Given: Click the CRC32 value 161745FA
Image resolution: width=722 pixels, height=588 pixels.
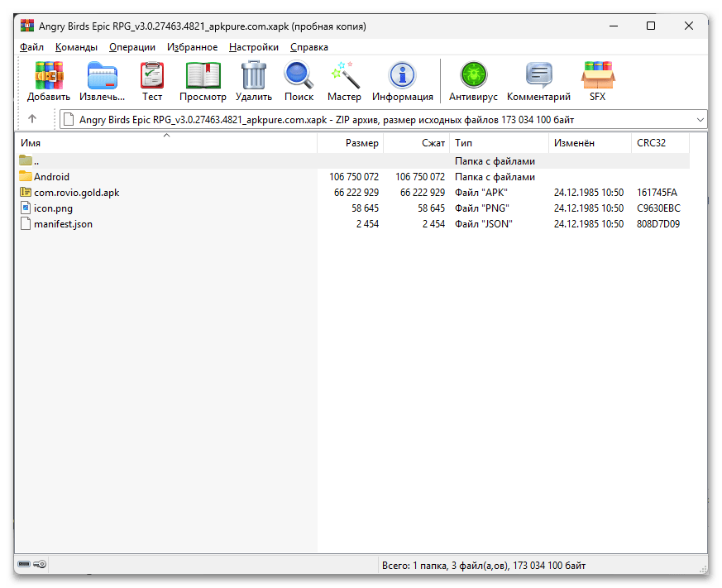Looking at the screenshot, I should (x=657, y=193).
